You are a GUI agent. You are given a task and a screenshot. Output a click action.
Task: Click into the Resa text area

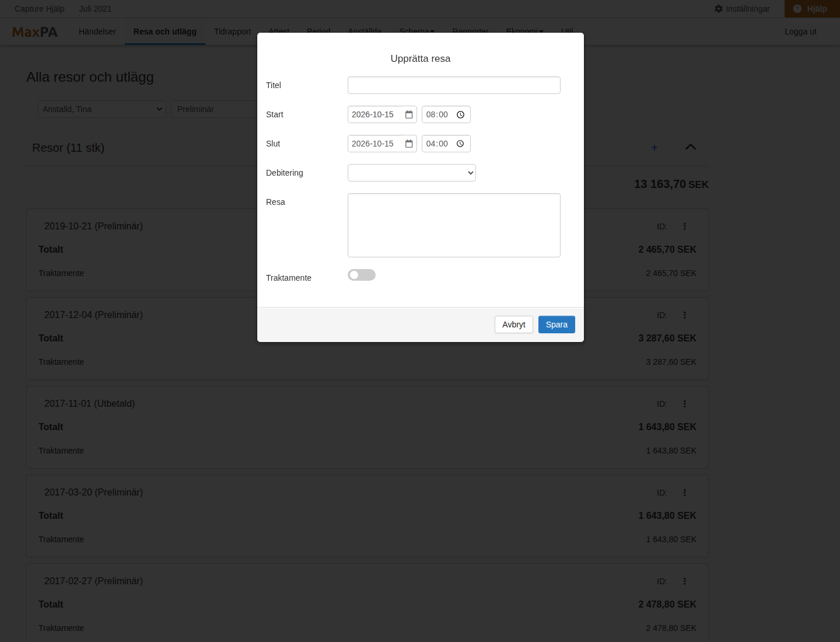click(x=454, y=225)
